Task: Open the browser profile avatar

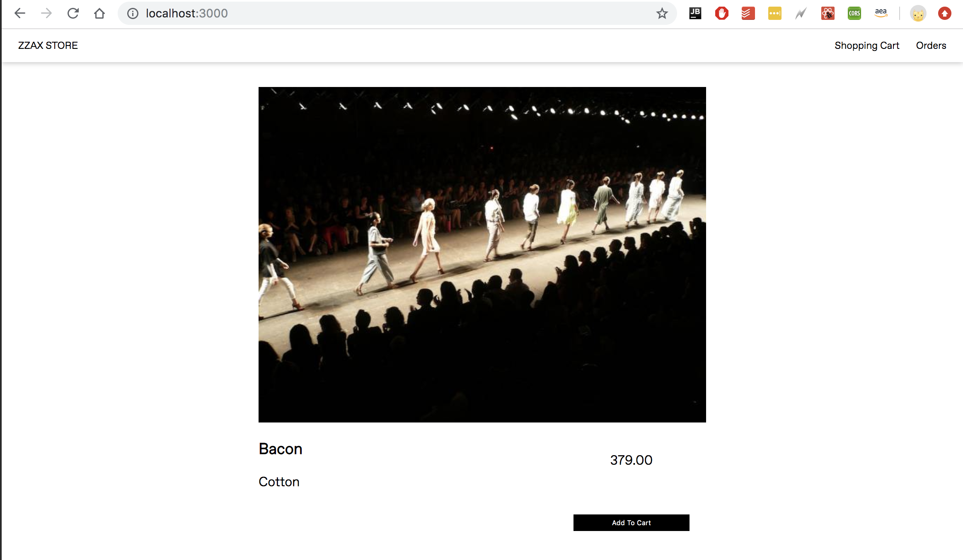Action: (918, 13)
